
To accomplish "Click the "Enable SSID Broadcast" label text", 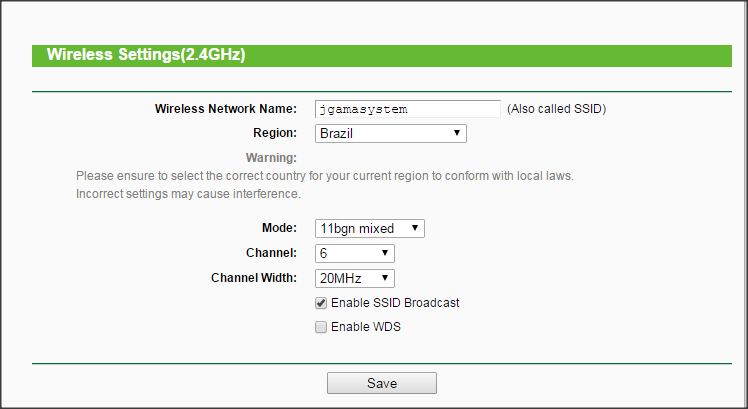I will click(x=395, y=302).
